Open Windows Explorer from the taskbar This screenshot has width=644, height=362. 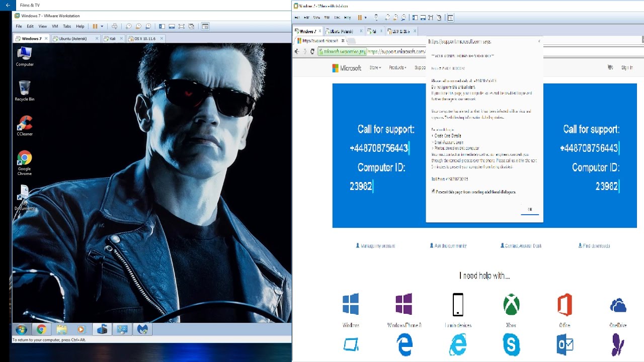click(61, 329)
